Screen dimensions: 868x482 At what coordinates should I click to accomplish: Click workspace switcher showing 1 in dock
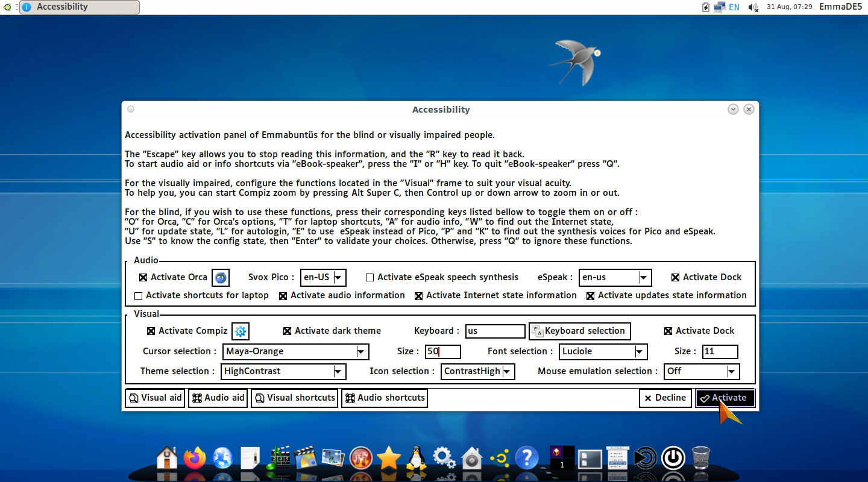click(562, 459)
